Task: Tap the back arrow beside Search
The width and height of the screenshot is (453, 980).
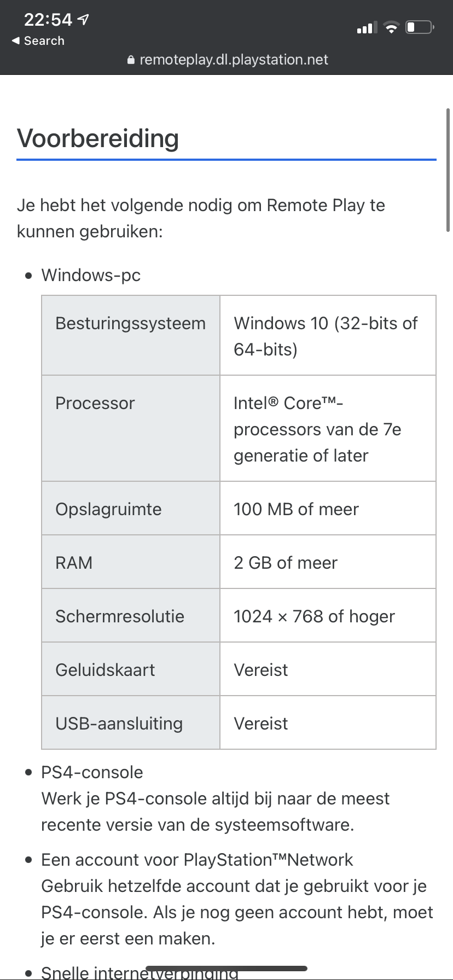Action: click(15, 41)
